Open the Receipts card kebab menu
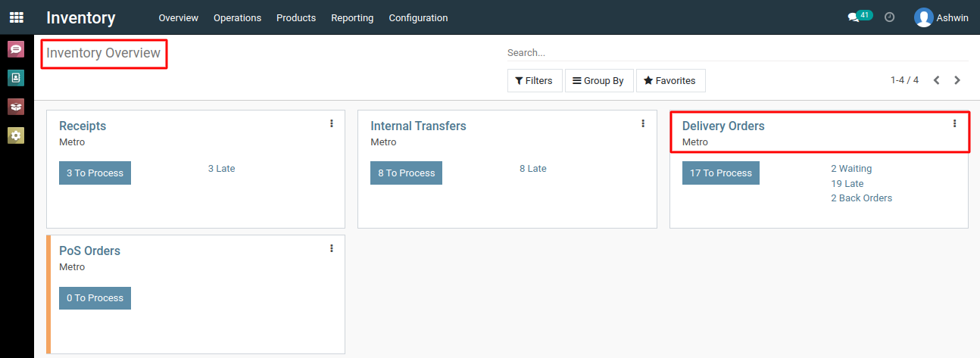This screenshot has width=980, height=358. point(332,123)
